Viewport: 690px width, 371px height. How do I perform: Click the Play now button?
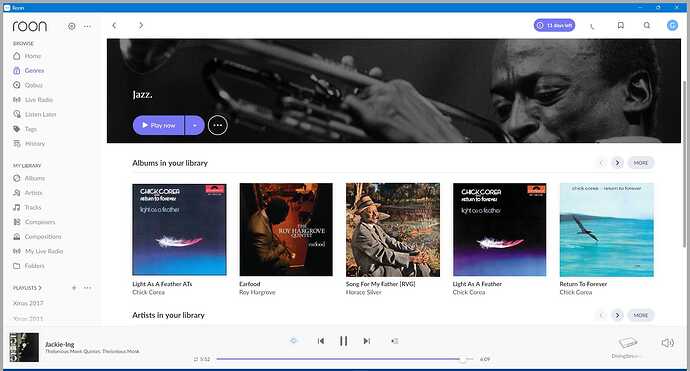(x=158, y=125)
